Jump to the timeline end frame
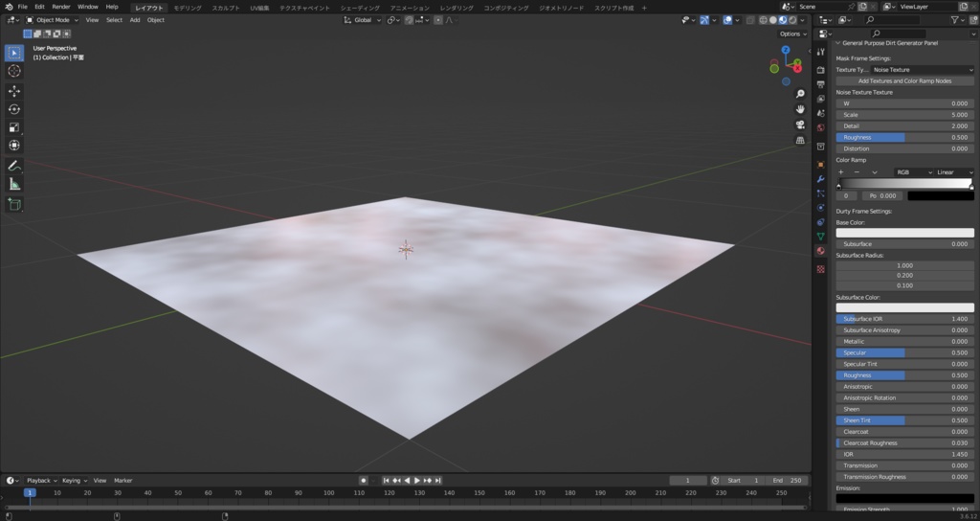The image size is (980, 521). tap(438, 481)
